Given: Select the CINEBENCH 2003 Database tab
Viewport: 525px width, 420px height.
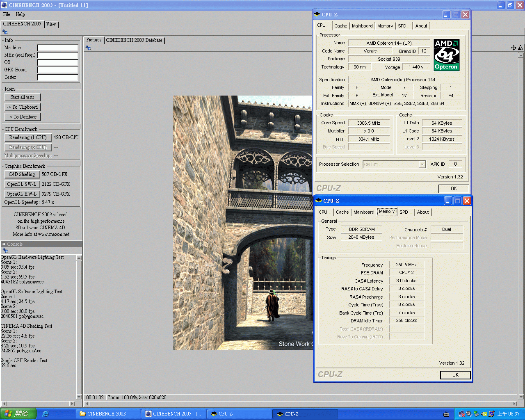Looking at the screenshot, I should [x=134, y=40].
